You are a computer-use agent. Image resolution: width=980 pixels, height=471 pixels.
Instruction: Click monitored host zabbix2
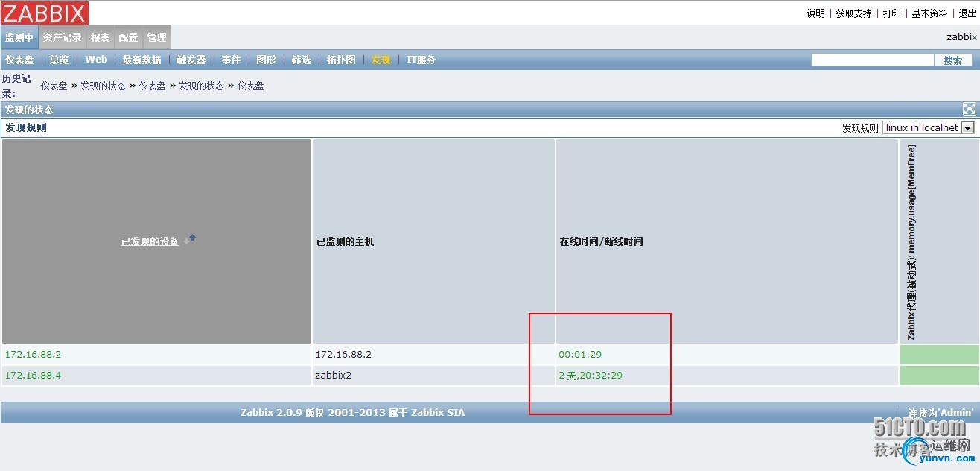click(x=333, y=375)
